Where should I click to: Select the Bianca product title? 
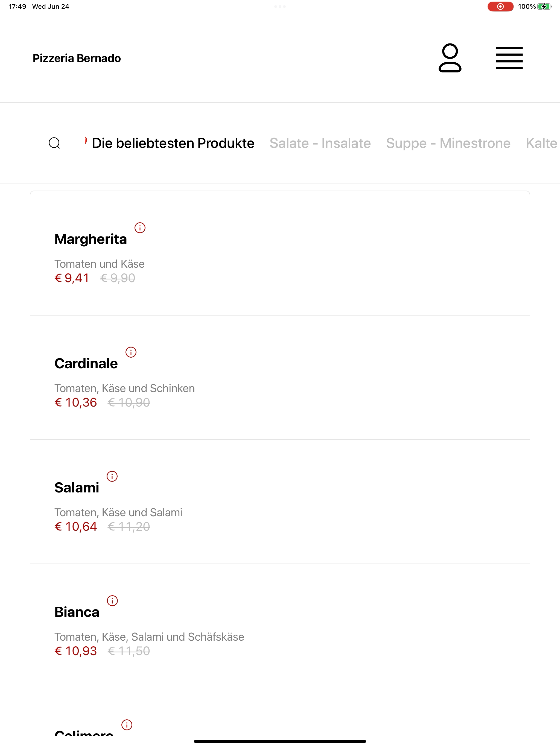pyautogui.click(x=77, y=612)
